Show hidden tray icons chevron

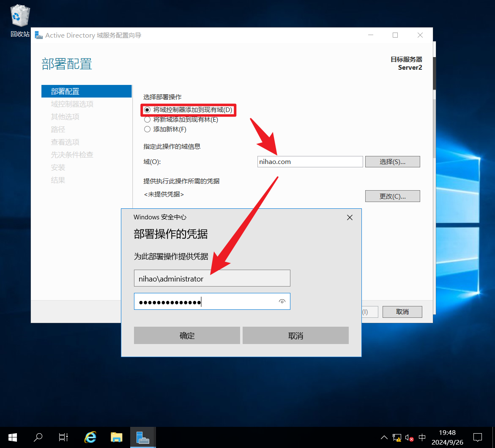pos(384,437)
